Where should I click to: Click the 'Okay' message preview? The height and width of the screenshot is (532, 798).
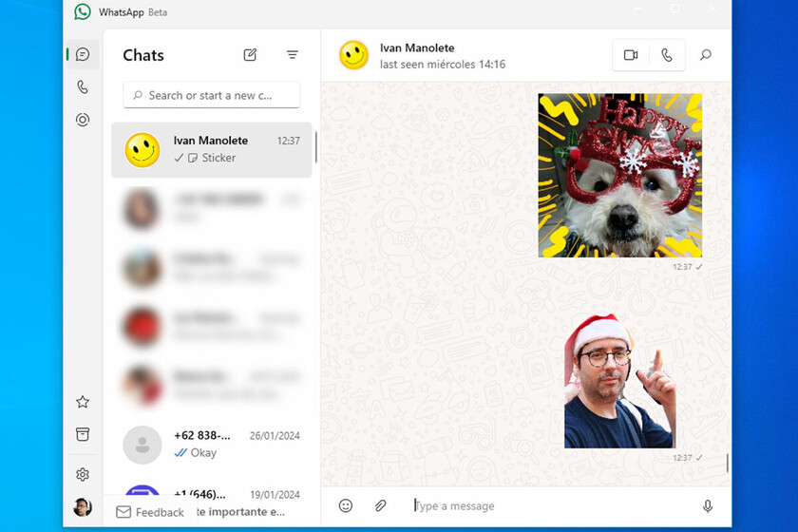pyautogui.click(x=203, y=452)
